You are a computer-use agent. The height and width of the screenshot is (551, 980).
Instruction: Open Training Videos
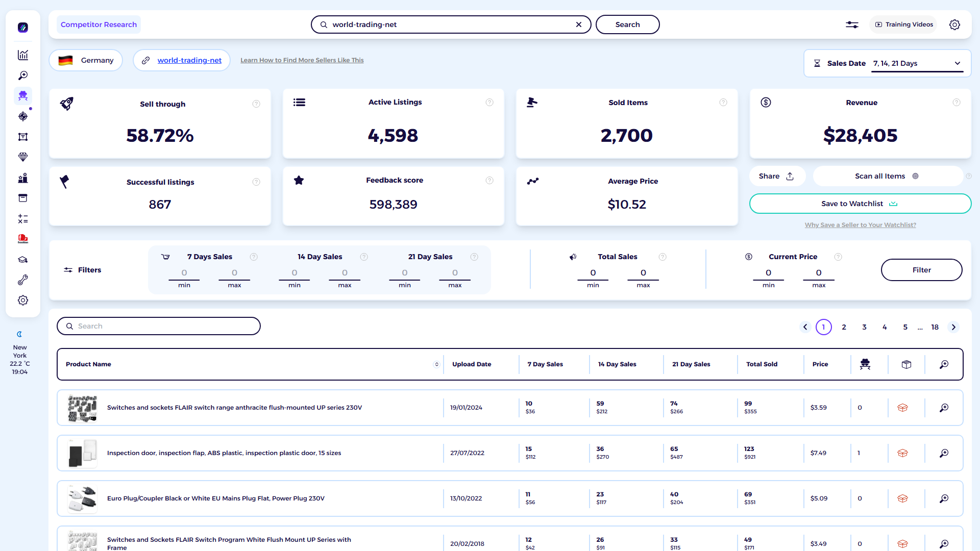point(904,24)
